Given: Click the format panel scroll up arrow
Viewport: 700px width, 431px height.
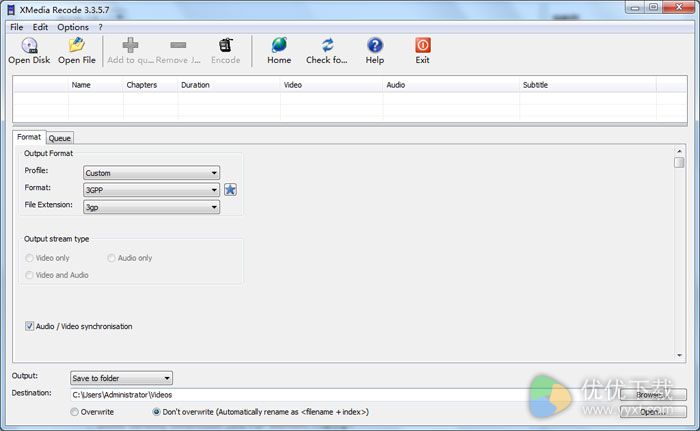Looking at the screenshot, I should click(679, 151).
